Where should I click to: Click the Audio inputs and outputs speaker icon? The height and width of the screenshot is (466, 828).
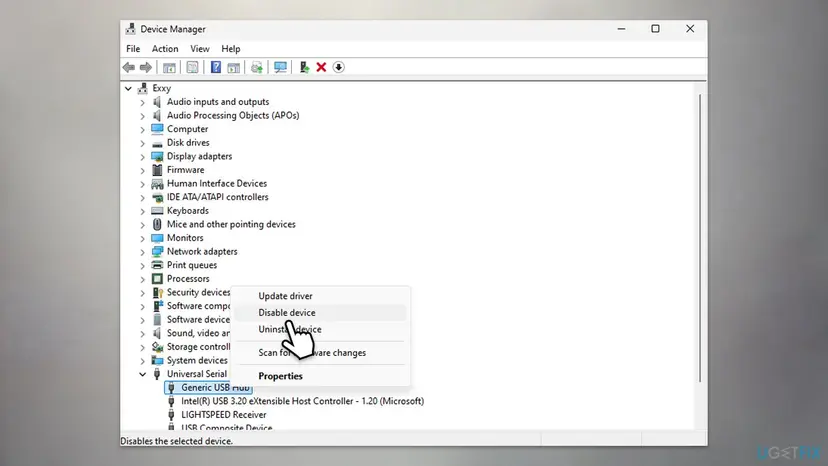(x=157, y=101)
